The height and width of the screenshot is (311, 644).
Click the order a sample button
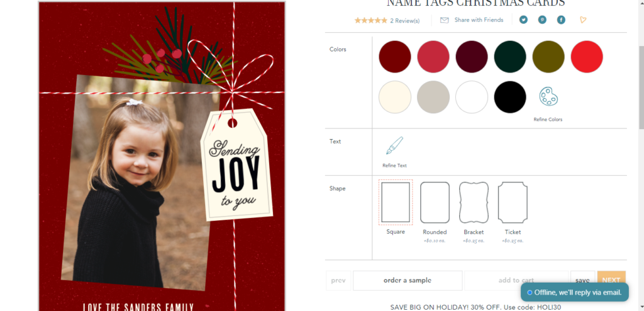click(x=408, y=281)
